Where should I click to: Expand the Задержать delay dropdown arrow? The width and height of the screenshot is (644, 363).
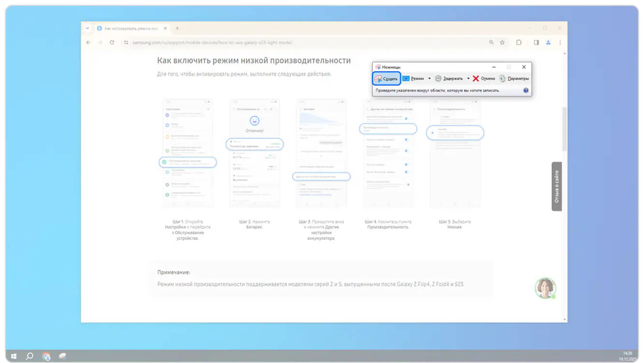pyautogui.click(x=468, y=78)
